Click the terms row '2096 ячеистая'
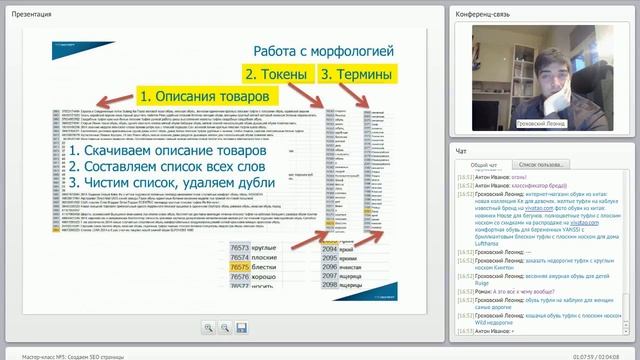The height and width of the screenshot is (360, 640). pyautogui.click(x=342, y=267)
